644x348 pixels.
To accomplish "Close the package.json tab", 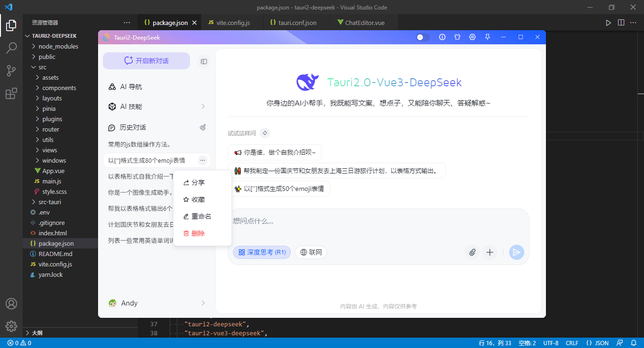I will coord(195,23).
